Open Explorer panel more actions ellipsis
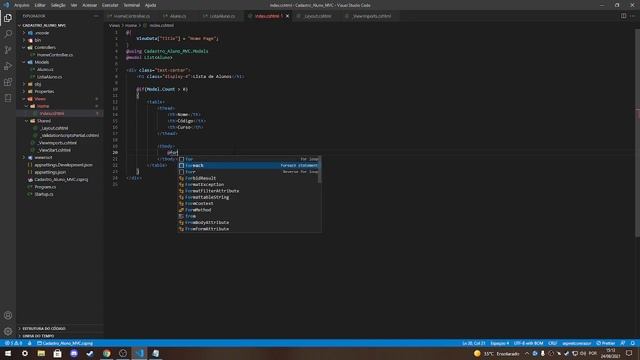Screen dimensions: 640x360 [96, 16]
